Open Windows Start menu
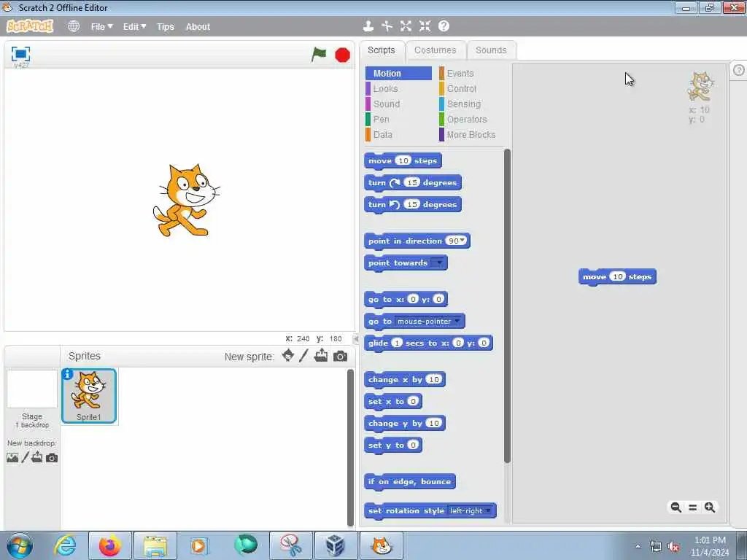The height and width of the screenshot is (560, 747). coord(20,545)
